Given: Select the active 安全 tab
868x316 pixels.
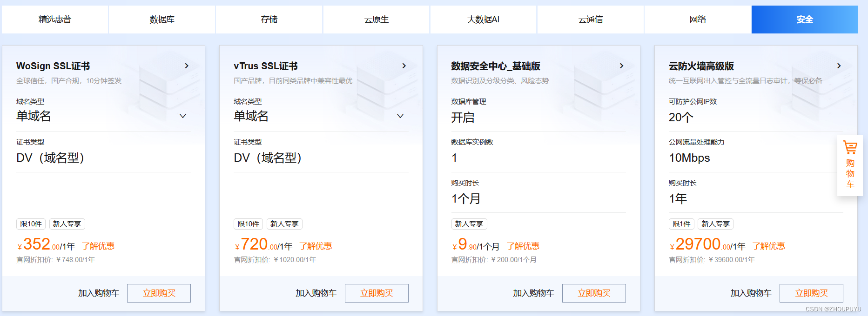Looking at the screenshot, I should (x=805, y=20).
